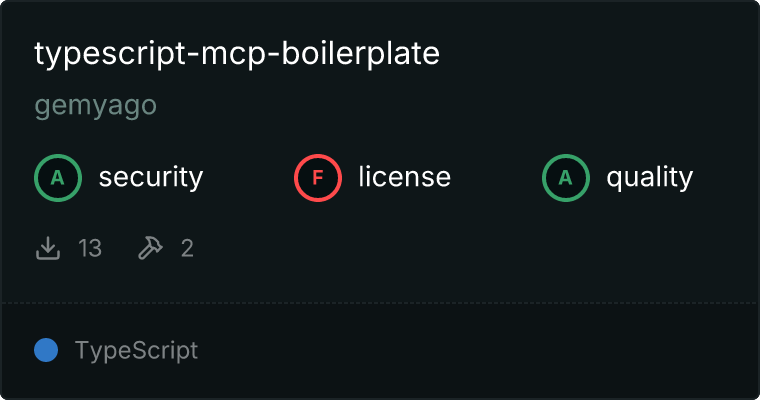This screenshot has width=760, height=400.
Task: Click blank footer area right of TypeScript label
Action: pos(475,350)
